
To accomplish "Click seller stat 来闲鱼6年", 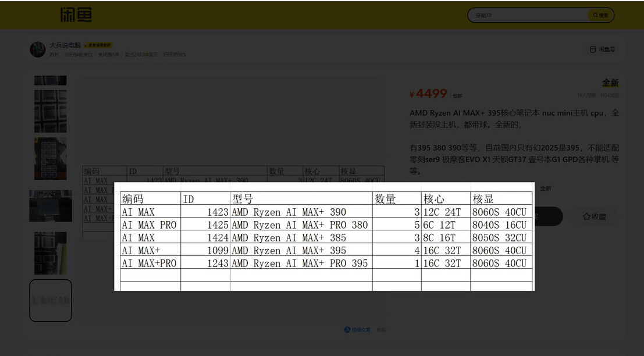I will point(108,54).
